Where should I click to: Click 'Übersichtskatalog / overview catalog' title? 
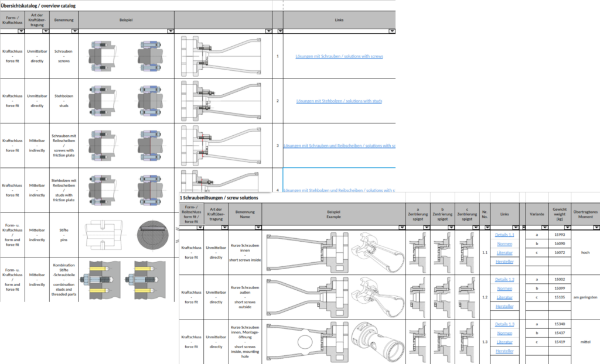click(x=38, y=6)
